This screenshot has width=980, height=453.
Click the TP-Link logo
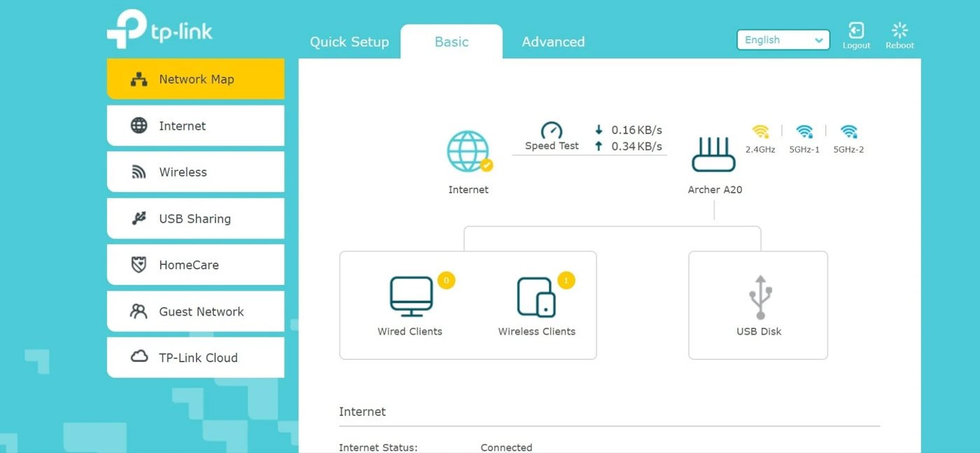tap(159, 29)
